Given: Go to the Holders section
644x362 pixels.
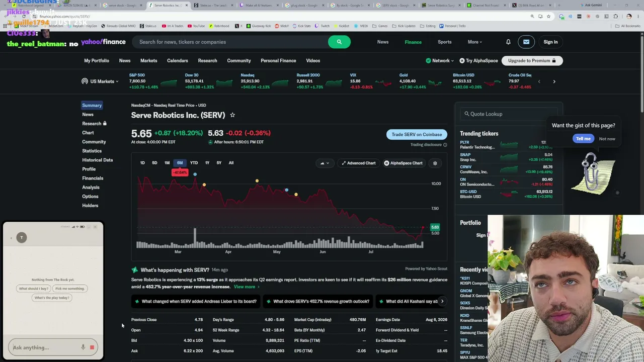Looking at the screenshot, I should coord(90,205).
